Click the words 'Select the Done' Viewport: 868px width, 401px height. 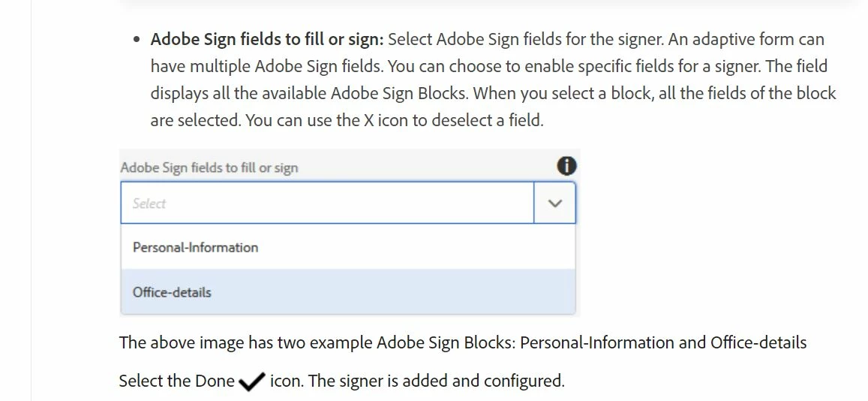tap(177, 381)
